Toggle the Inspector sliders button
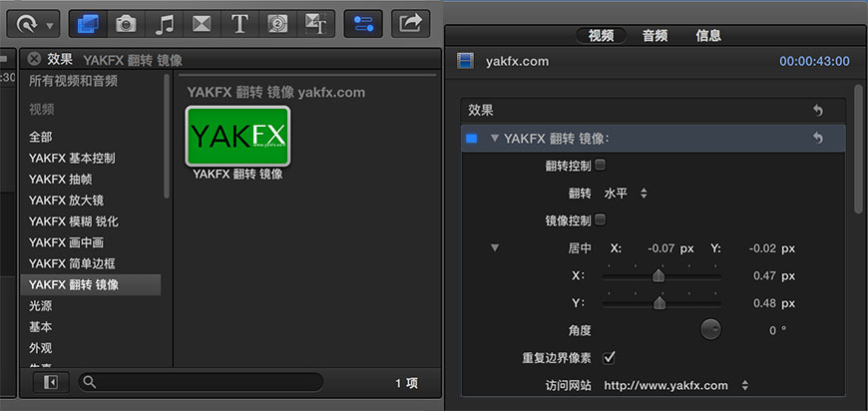The height and width of the screenshot is (411, 868). pyautogui.click(x=363, y=24)
